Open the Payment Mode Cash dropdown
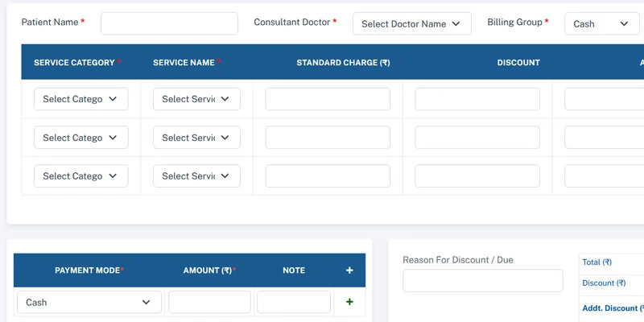 pyautogui.click(x=89, y=303)
